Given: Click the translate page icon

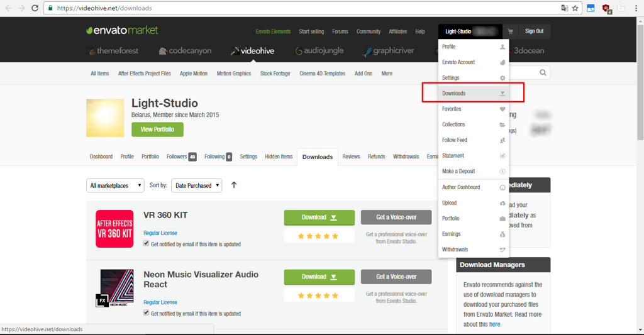Looking at the screenshot, I should pyautogui.click(x=564, y=8).
